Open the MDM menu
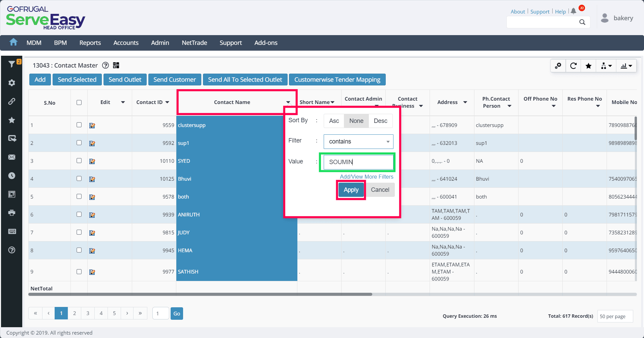 [x=34, y=43]
